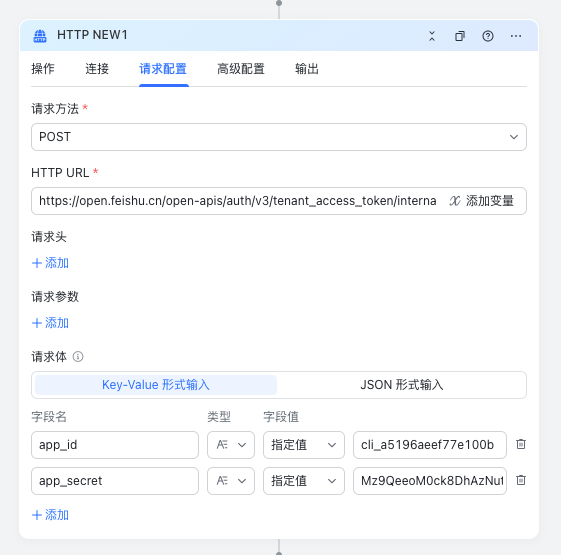Click the info icon beside 请求体
Viewport: 561px width, 555px height.
tap(78, 356)
